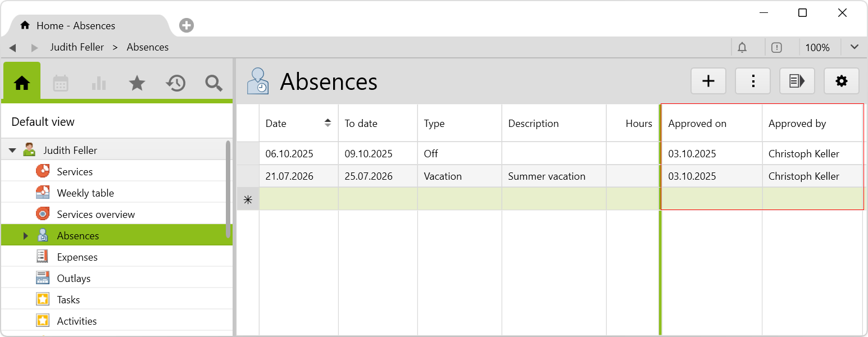
Task: Click the alert message icon in toolbar
Action: point(776,48)
